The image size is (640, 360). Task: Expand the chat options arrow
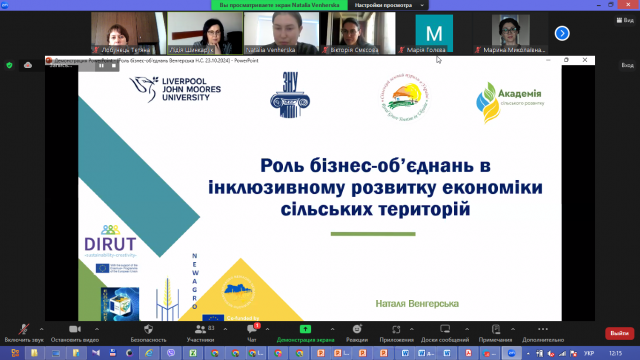pyautogui.click(x=267, y=329)
